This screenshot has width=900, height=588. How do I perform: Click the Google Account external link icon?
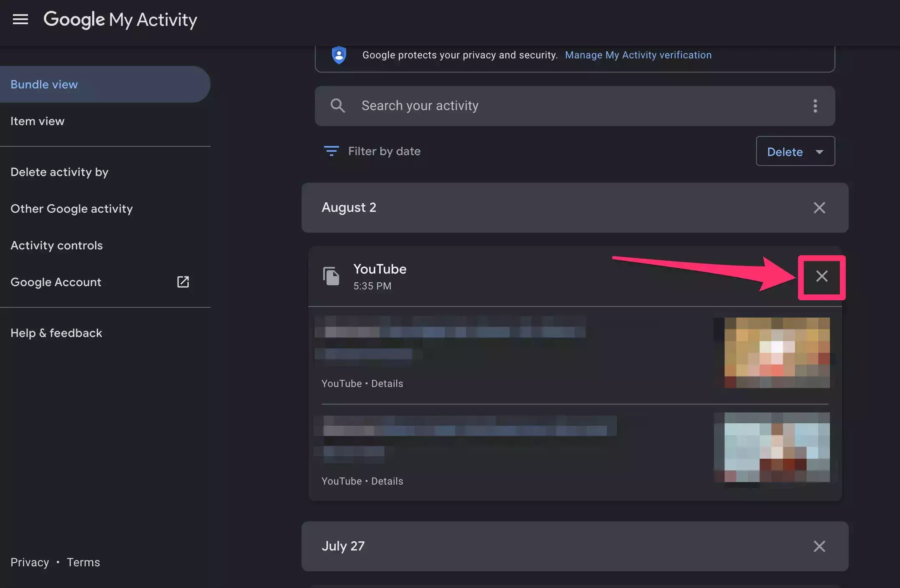[183, 282]
